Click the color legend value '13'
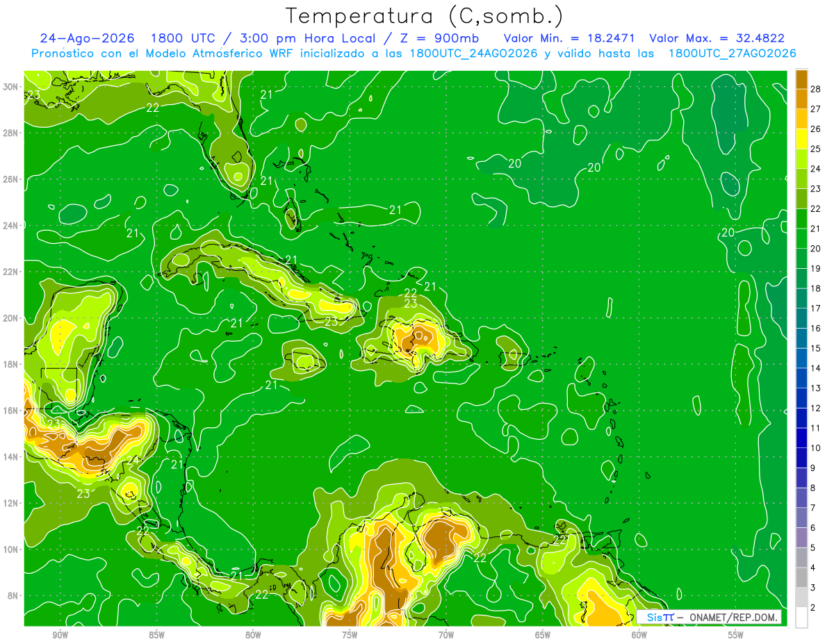Image resolution: width=834 pixels, height=644 pixels. click(816, 388)
